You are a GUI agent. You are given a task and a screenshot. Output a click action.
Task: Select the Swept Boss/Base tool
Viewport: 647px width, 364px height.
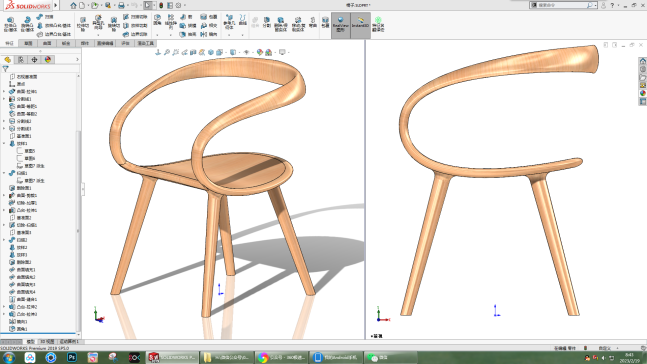45,17
